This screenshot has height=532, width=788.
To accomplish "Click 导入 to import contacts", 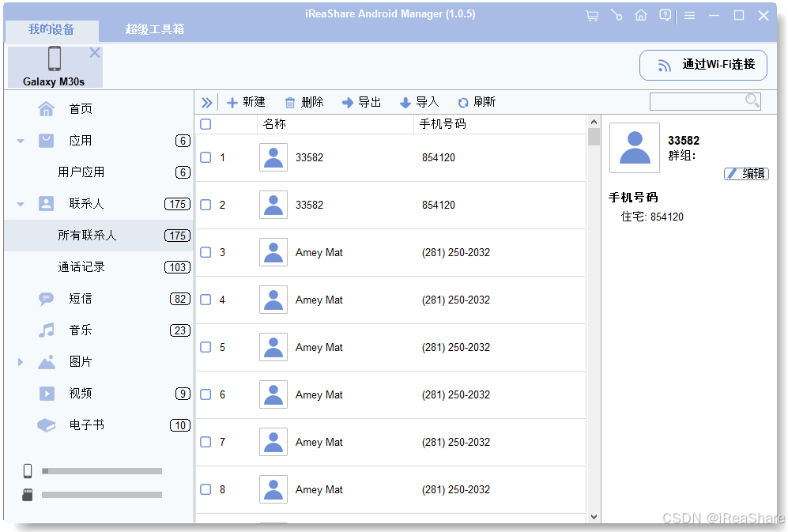I will [419, 103].
